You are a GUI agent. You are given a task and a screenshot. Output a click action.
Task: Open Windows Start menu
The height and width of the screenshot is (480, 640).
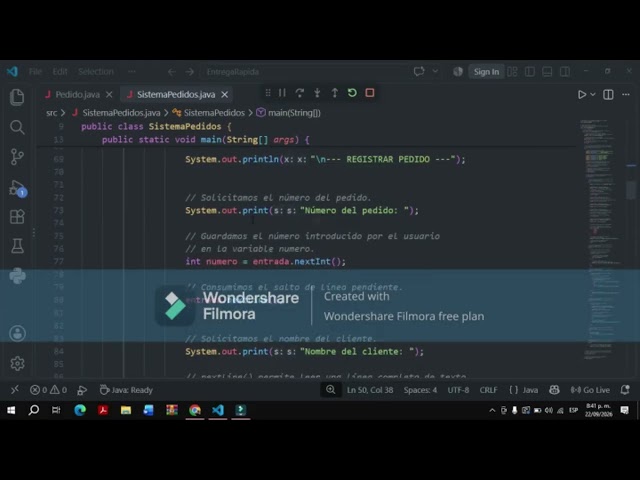tap(11, 410)
